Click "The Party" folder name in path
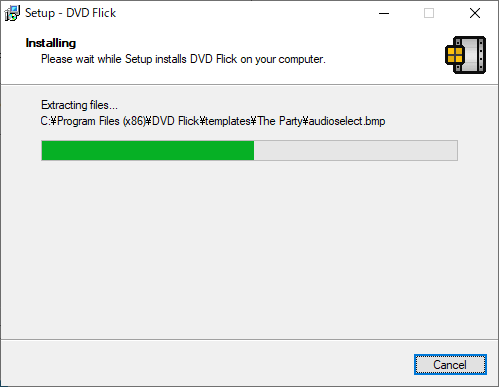 (x=279, y=121)
